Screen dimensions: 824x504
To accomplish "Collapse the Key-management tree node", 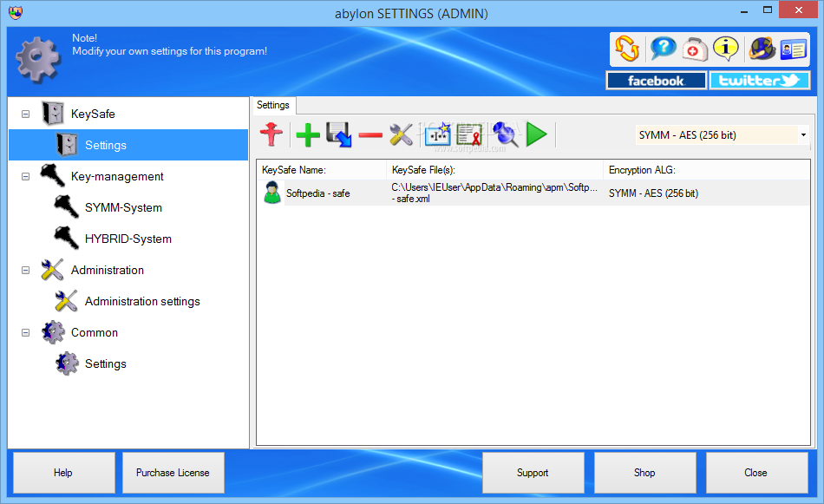I will [25, 177].
